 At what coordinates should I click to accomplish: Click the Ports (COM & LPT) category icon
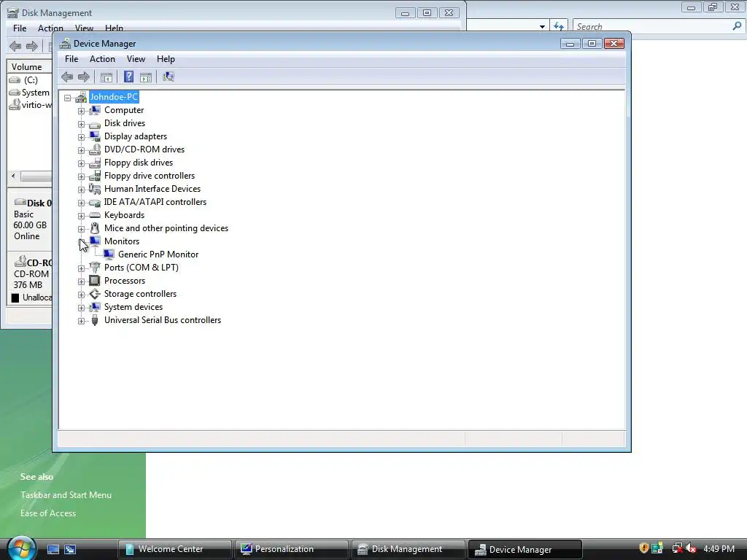pos(95,268)
